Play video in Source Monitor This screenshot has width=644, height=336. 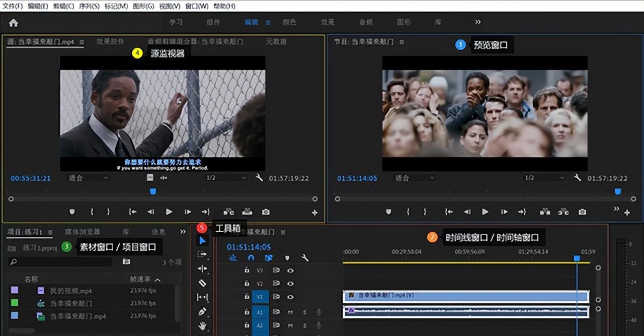tap(169, 212)
